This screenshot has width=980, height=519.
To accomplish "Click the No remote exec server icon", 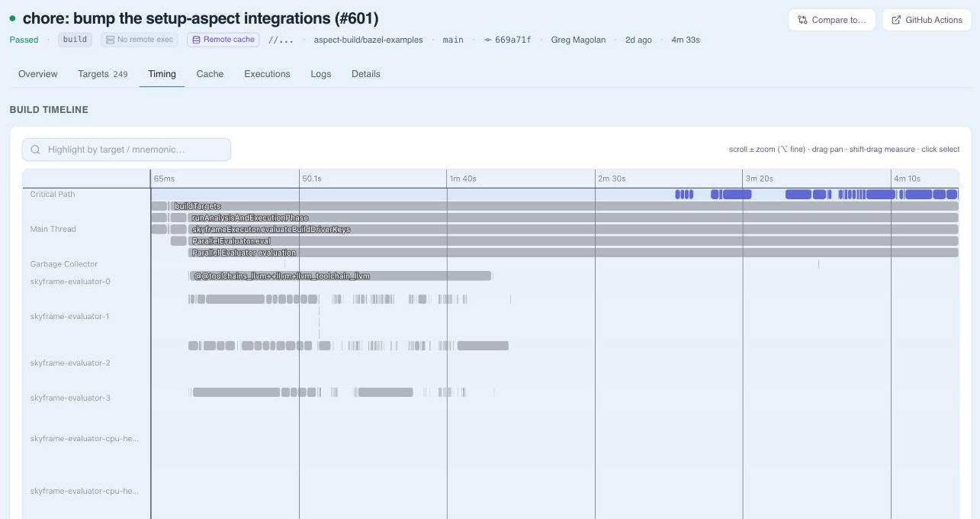I will [111, 40].
